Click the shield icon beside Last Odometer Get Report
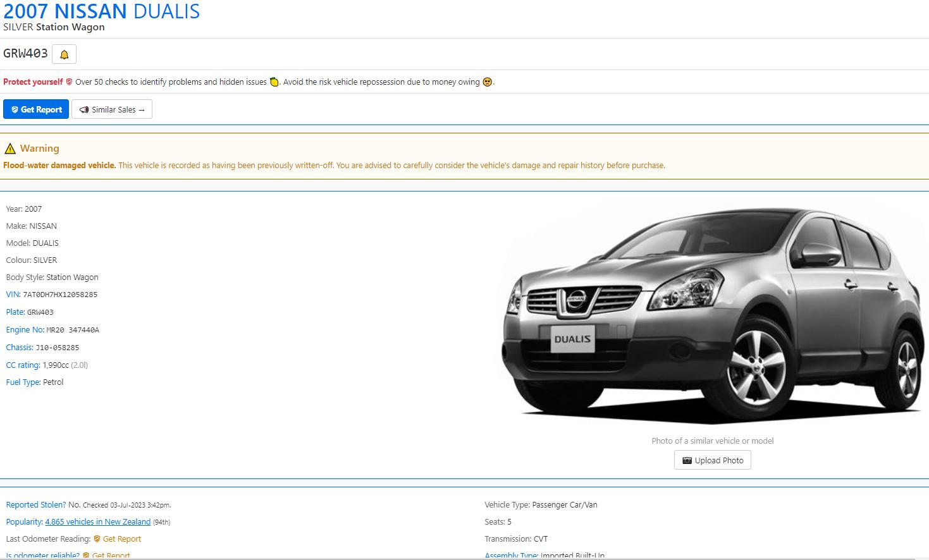The image size is (929, 560). tap(97, 539)
